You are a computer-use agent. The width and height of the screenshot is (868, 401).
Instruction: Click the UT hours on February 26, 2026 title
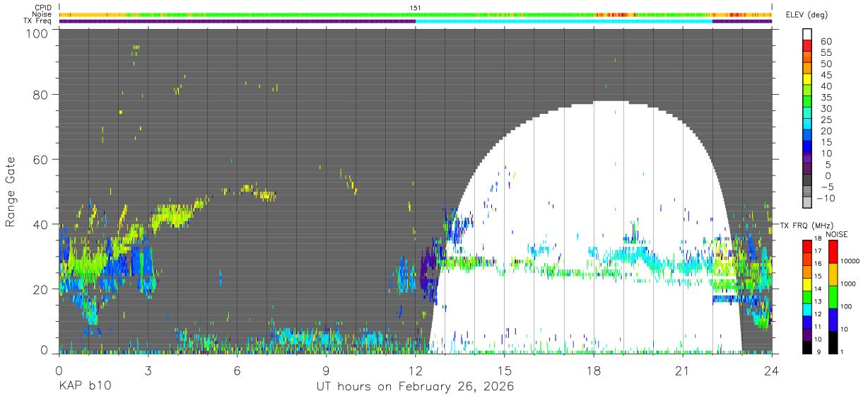415,387
